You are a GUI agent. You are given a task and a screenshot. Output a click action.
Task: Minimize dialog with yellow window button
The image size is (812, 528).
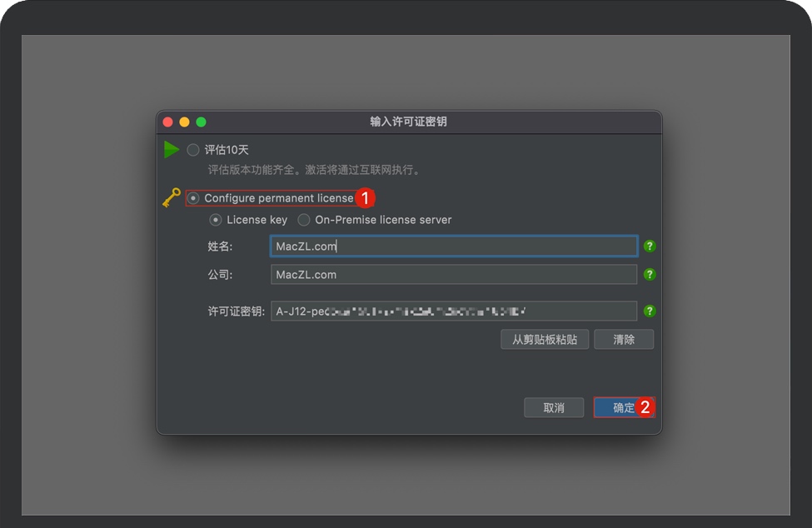(x=184, y=122)
